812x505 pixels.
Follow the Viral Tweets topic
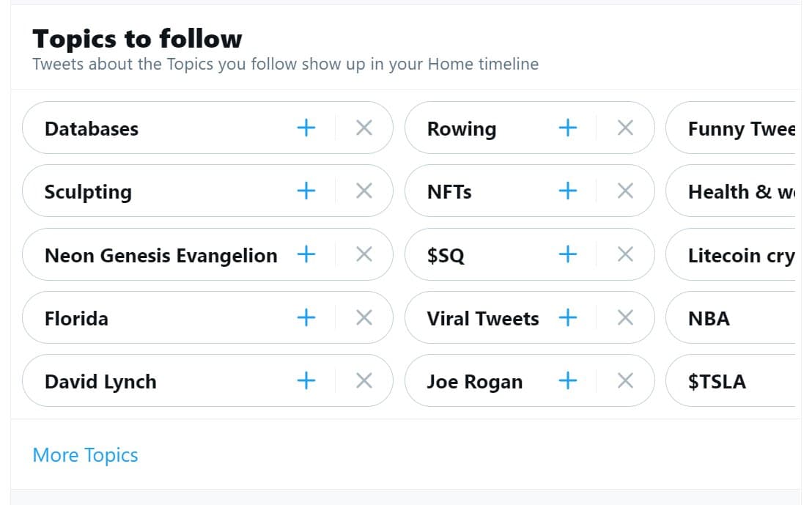pos(567,317)
